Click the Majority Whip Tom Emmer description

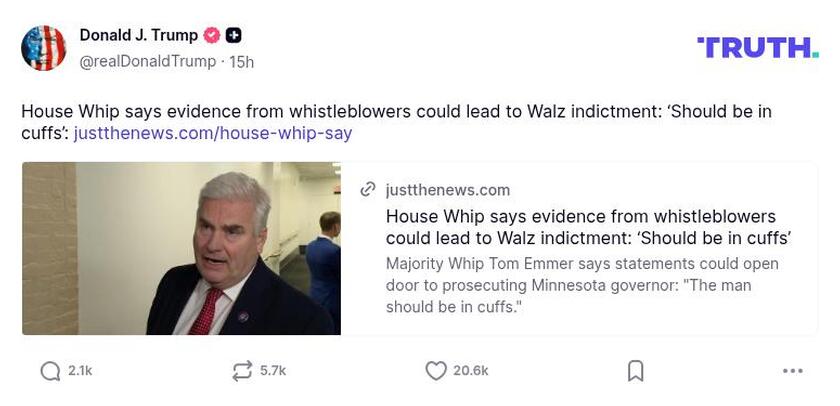582,285
